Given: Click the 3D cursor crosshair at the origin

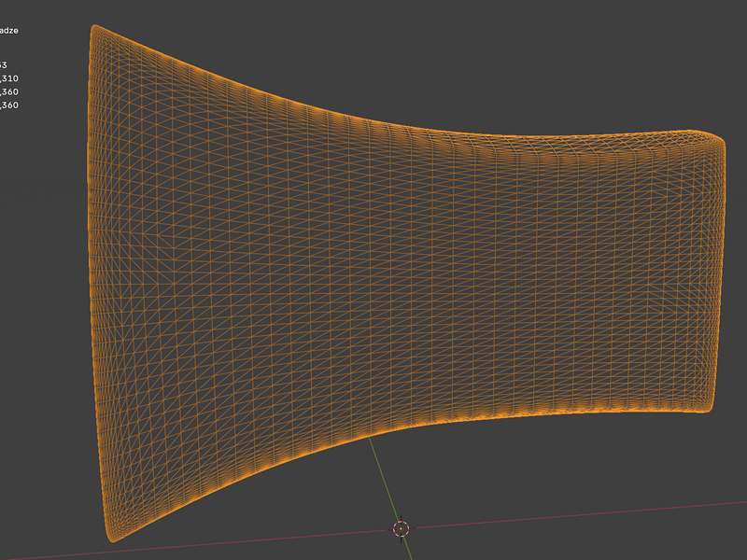Looking at the screenshot, I should [402, 528].
